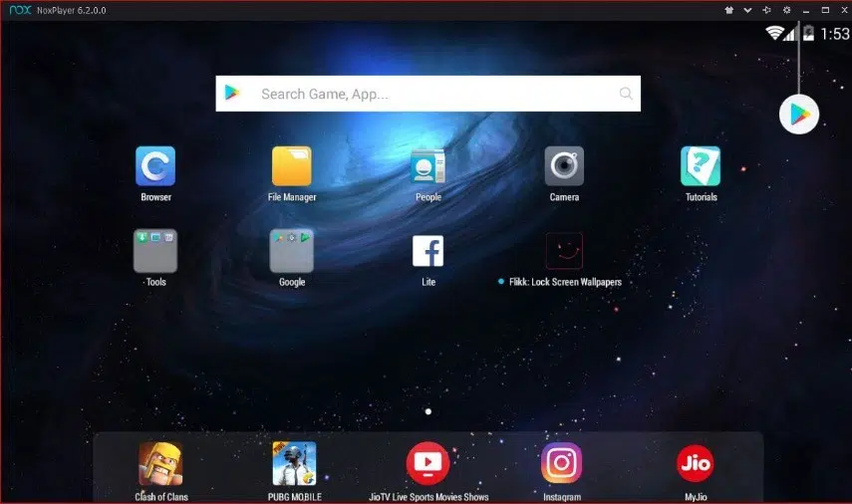Expand the NoxPlayer title bar dropdown arrow
Image resolution: width=852 pixels, height=504 pixels.
pos(747,10)
